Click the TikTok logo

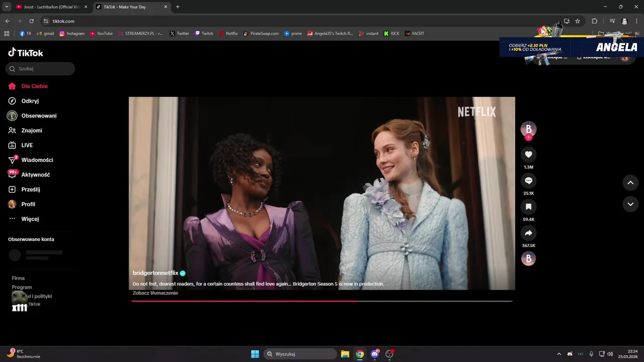tap(26, 53)
